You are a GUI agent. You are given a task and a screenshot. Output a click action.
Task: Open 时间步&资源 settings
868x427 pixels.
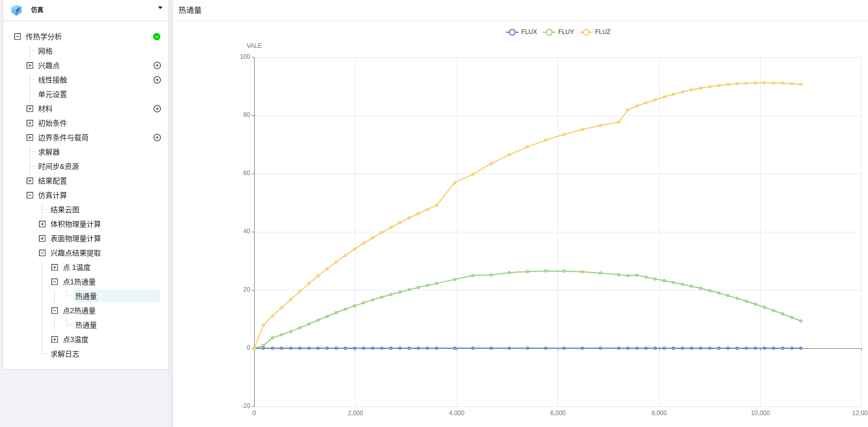point(59,166)
